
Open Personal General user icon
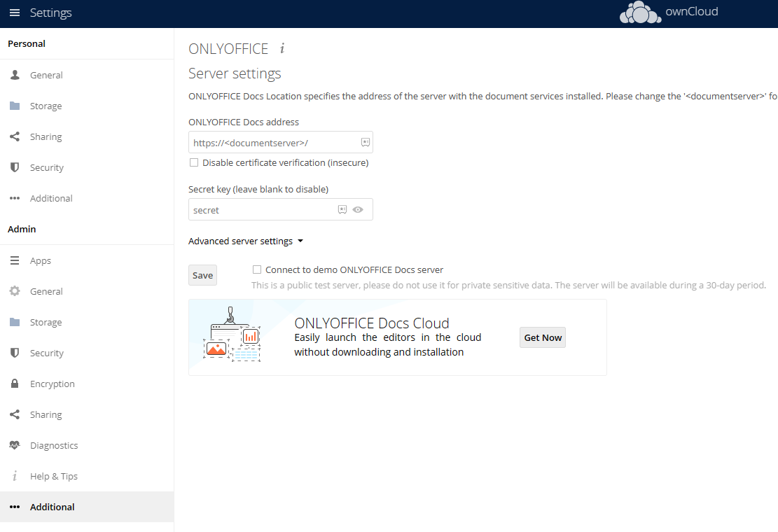pyautogui.click(x=15, y=75)
